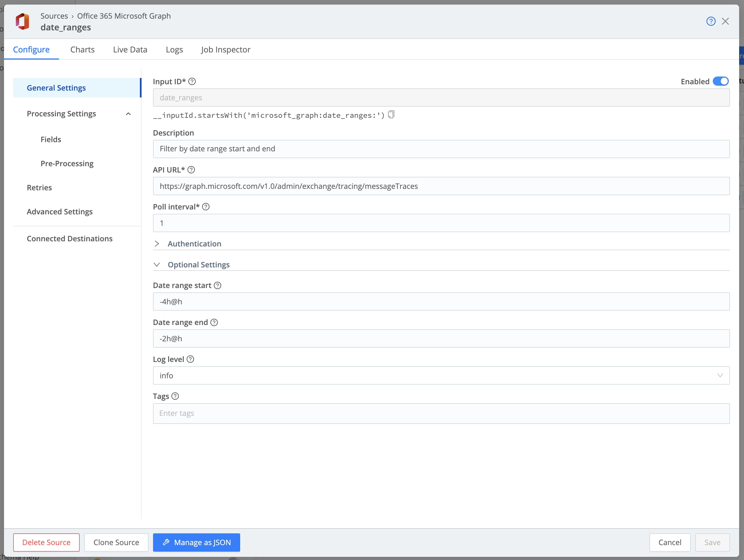Viewport: 744px width, 560px height.
Task: Switch to the Live Data tab
Action: click(x=130, y=50)
